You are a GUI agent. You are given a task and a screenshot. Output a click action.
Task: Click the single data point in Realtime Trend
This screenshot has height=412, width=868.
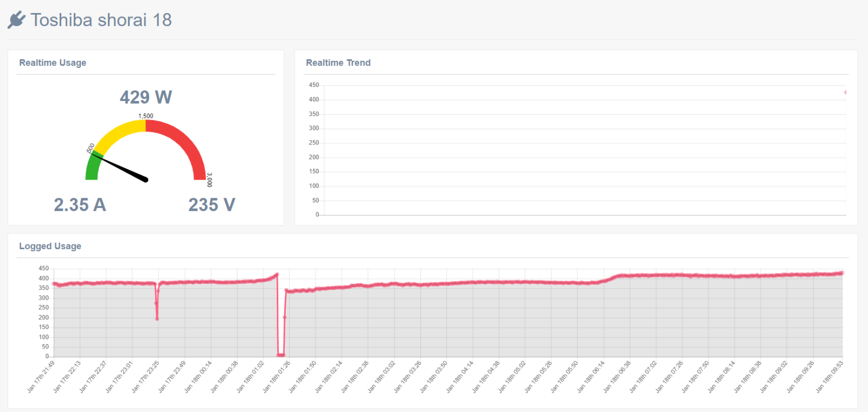tap(845, 92)
